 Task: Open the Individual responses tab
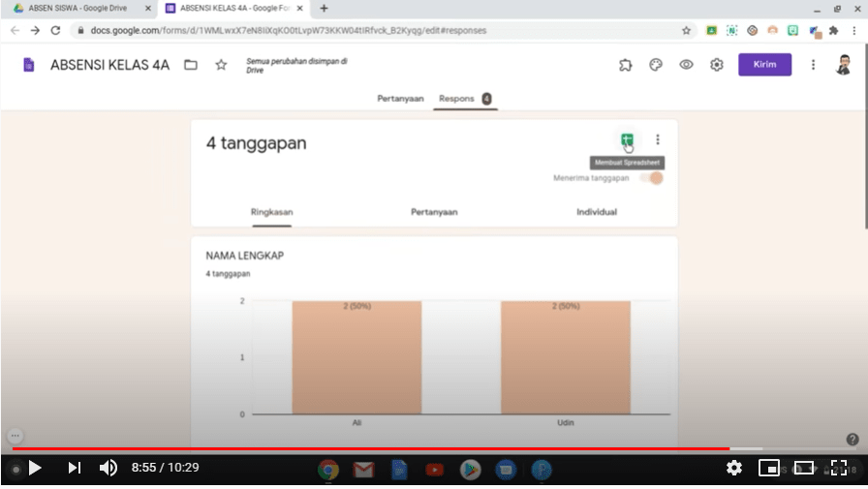[x=597, y=212]
